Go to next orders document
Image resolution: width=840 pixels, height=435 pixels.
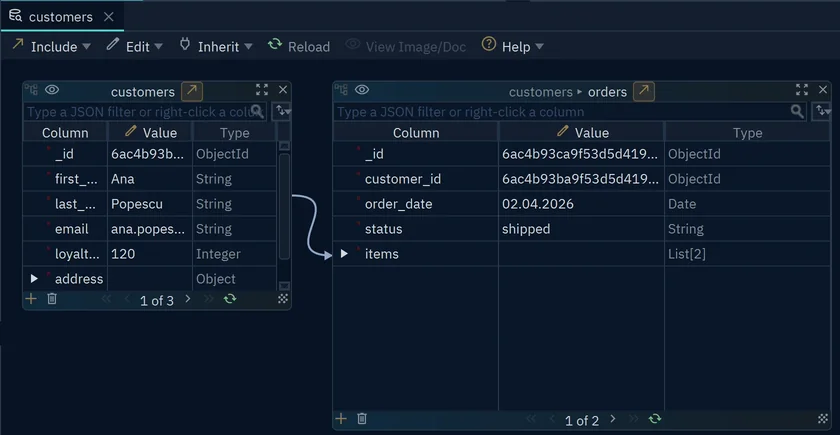pyautogui.click(x=613, y=418)
